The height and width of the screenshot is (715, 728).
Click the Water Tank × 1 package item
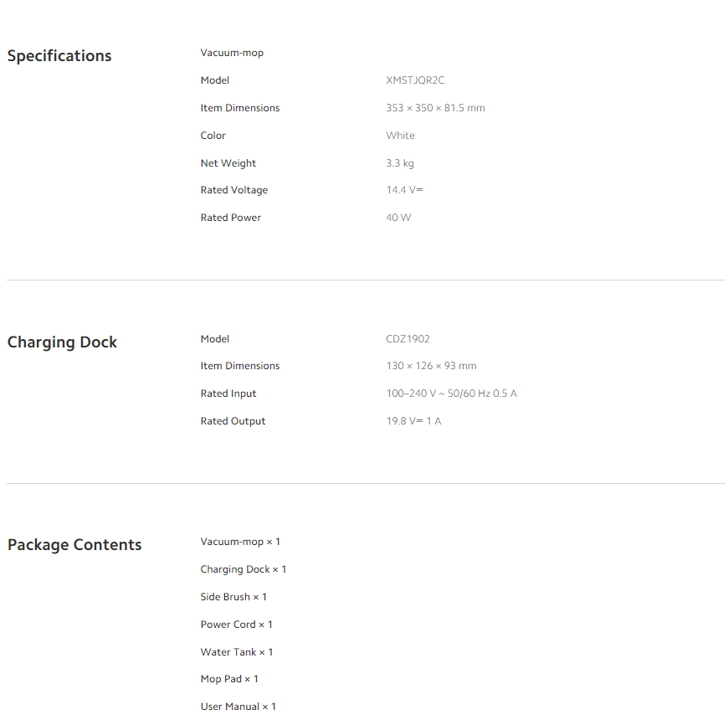tap(237, 652)
